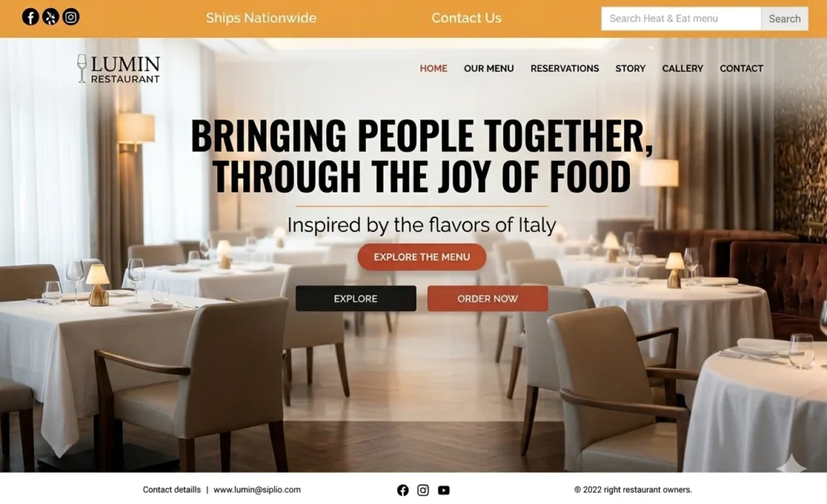Open the CONTACT navigation item
The width and height of the screenshot is (827, 504).
click(x=741, y=69)
